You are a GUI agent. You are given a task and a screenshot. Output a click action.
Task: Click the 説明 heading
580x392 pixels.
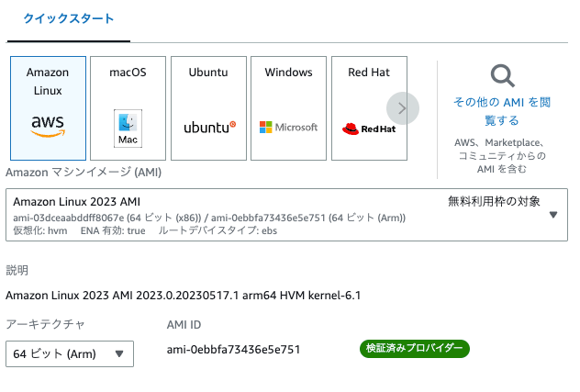tap(17, 270)
